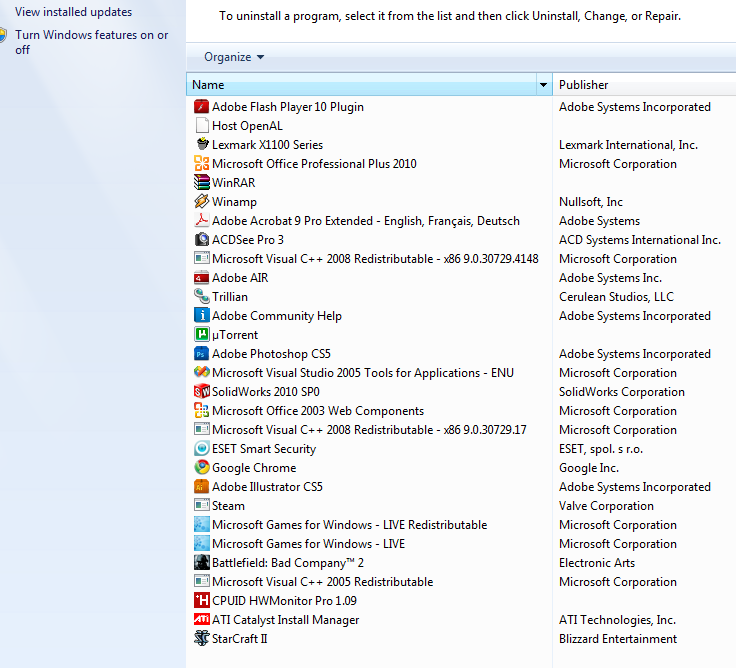Open the Organize dropdown menu
The image size is (736, 668).
coord(234,57)
